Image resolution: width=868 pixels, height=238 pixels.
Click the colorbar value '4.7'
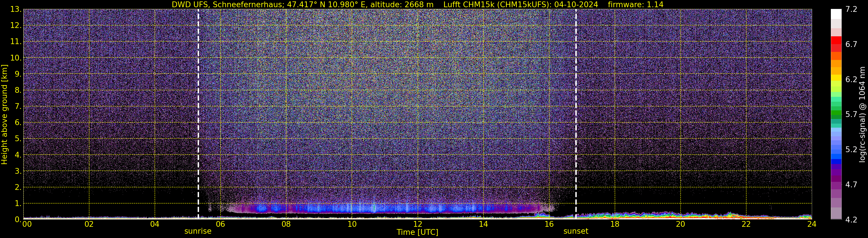[x=851, y=185]
